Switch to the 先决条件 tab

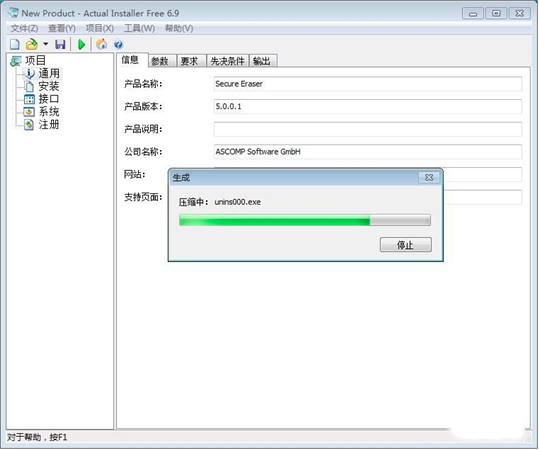pos(228,61)
